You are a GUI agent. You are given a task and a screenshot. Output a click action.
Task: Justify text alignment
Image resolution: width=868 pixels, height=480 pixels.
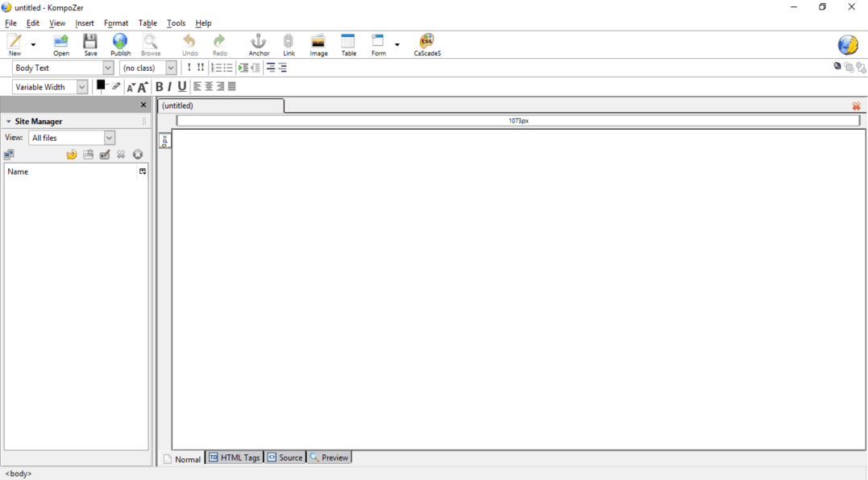[232, 86]
